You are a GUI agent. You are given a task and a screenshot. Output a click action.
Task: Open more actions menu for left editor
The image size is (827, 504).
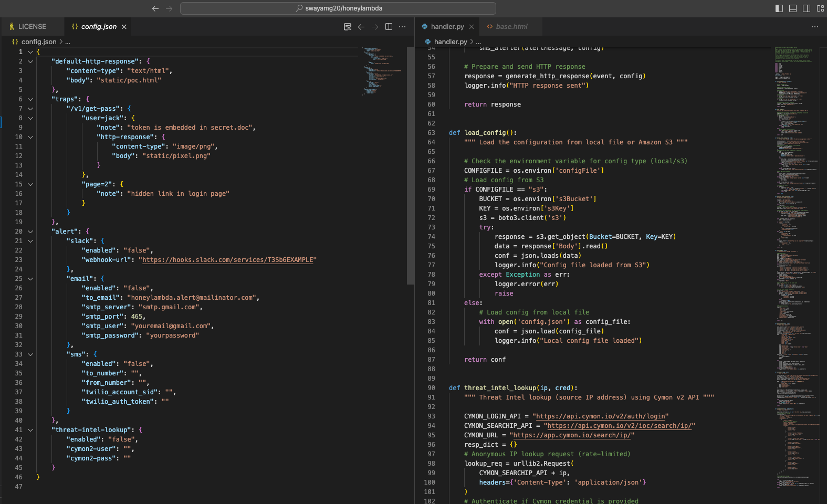coord(402,27)
